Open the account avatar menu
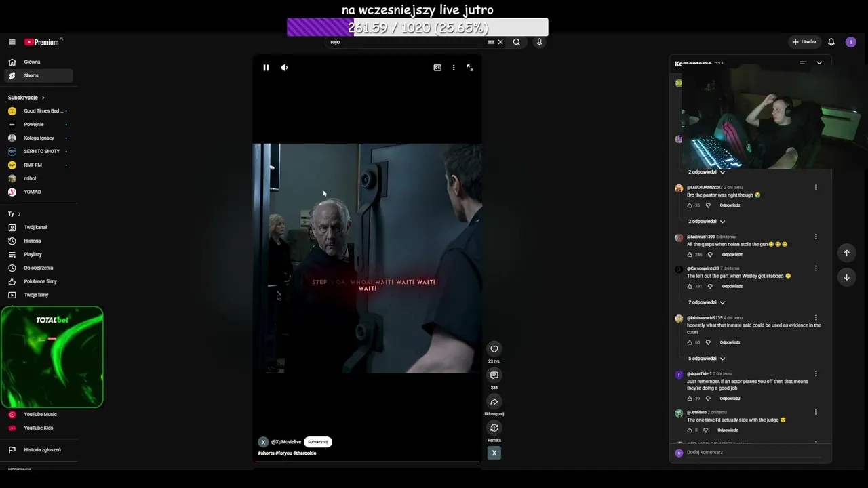 (x=851, y=42)
